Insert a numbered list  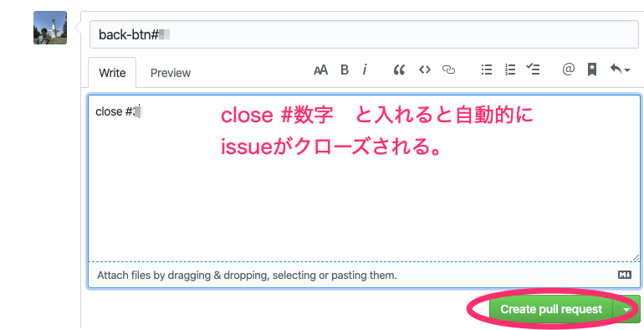pos(510,70)
